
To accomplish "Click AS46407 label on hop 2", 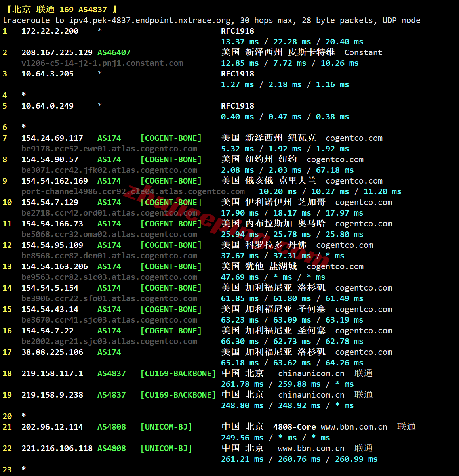I will [114, 52].
